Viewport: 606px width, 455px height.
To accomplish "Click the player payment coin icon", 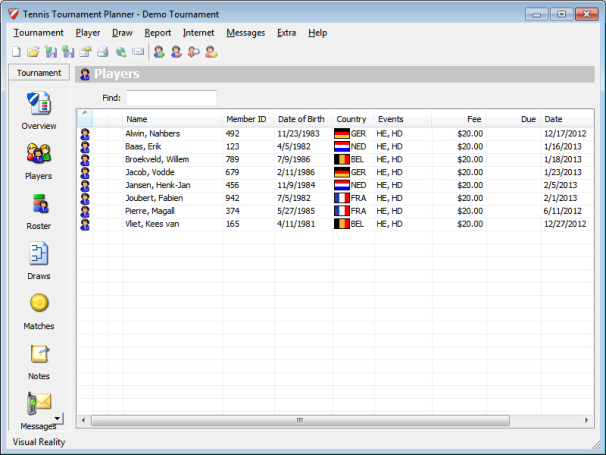I will pyautogui.click(x=211, y=52).
